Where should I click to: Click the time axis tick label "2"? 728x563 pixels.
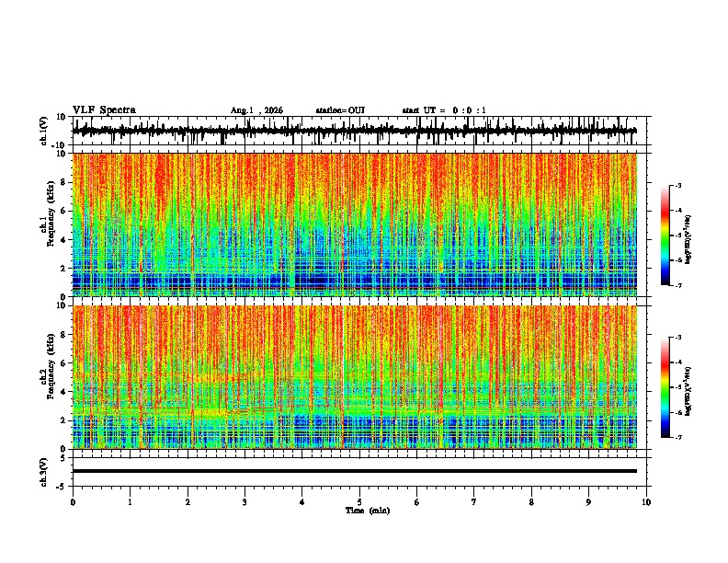click(188, 502)
